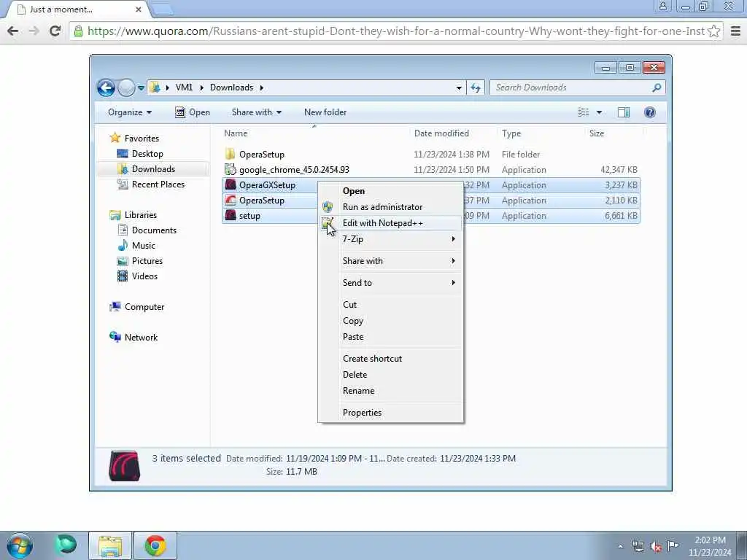This screenshot has height=560, width=747.
Task: Click the search magnifier icon in Explorer
Action: click(657, 87)
